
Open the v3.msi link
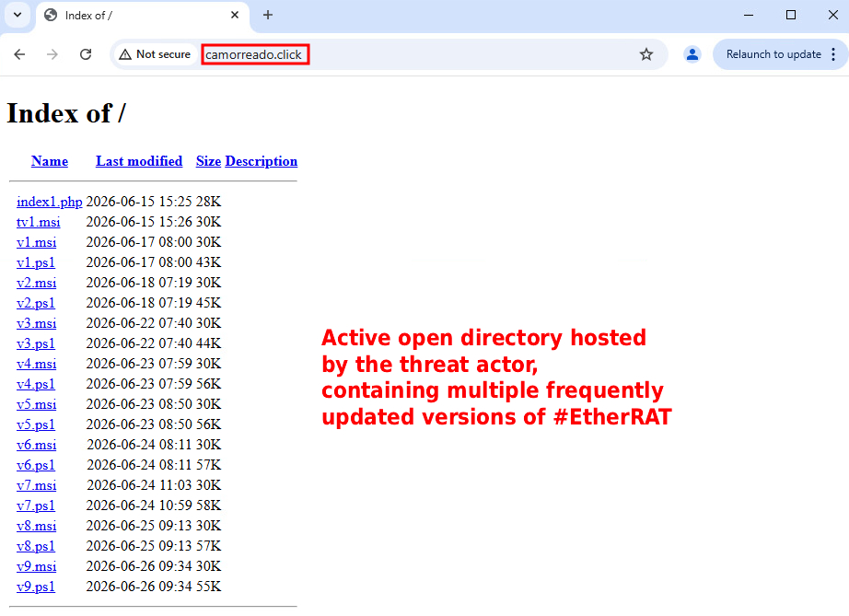[36, 324]
